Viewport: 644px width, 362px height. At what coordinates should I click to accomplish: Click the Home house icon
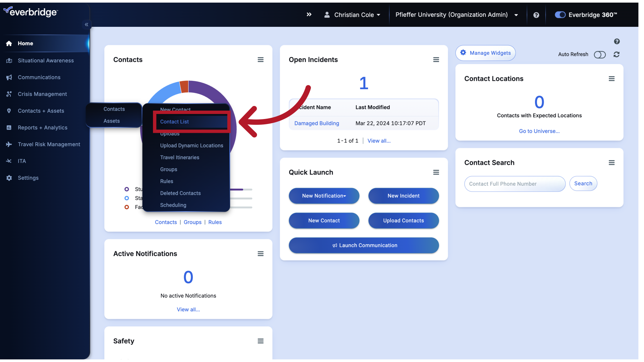pyautogui.click(x=9, y=44)
